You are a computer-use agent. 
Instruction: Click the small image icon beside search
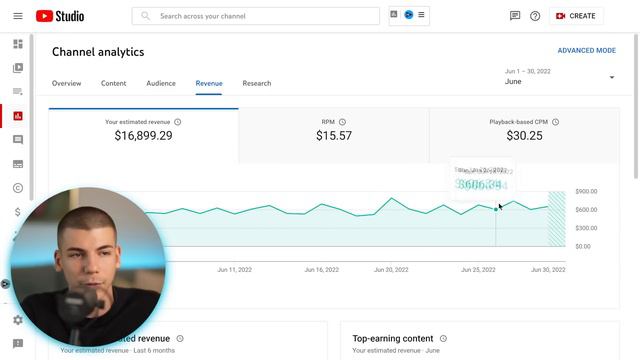click(394, 14)
